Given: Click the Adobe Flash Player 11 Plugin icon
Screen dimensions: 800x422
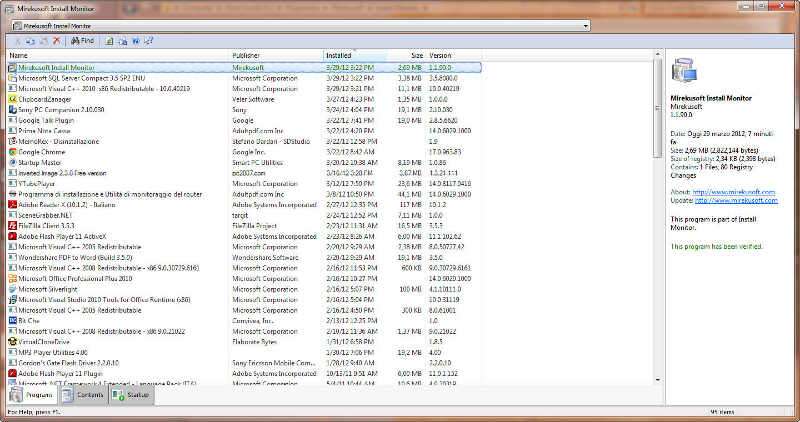Looking at the screenshot, I should pos(13,374).
